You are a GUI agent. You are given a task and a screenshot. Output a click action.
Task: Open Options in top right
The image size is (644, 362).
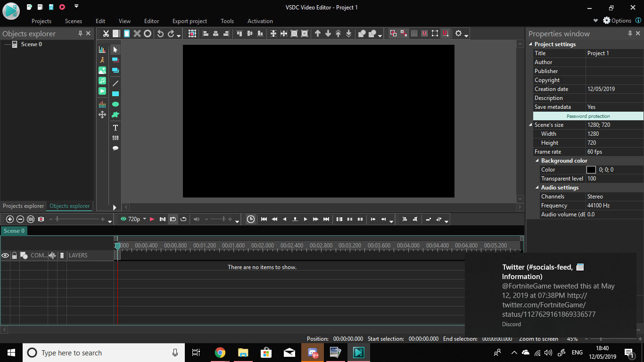click(617, 21)
